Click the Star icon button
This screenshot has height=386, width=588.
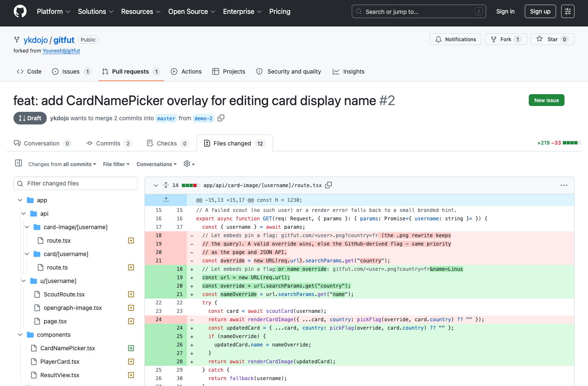pos(552,39)
